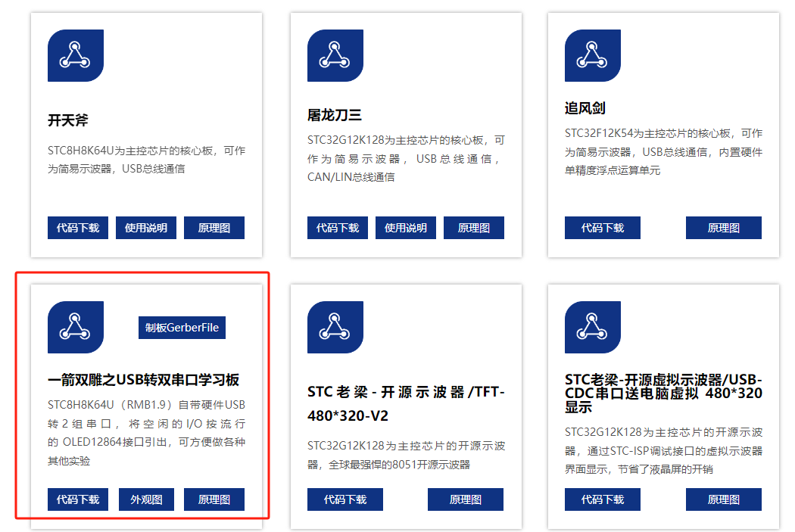
Task: Click the 制板GerberFile button
Action: 182,328
